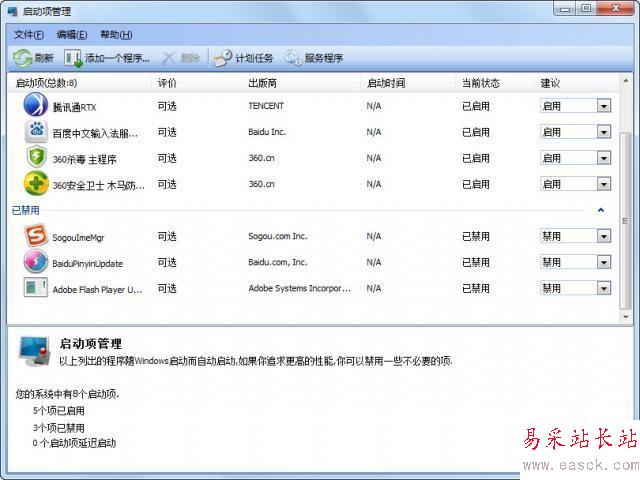The width and height of the screenshot is (640, 480).
Task: Click the 360安全卫士 木马防... entry name
Action: click(98, 186)
